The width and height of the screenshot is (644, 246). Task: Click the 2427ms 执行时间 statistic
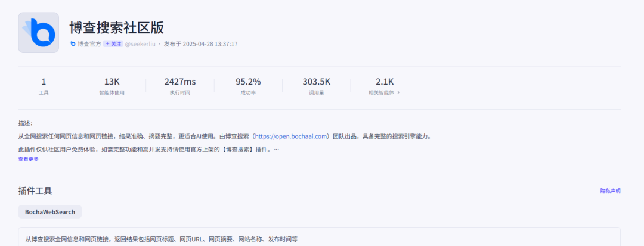coord(180,86)
